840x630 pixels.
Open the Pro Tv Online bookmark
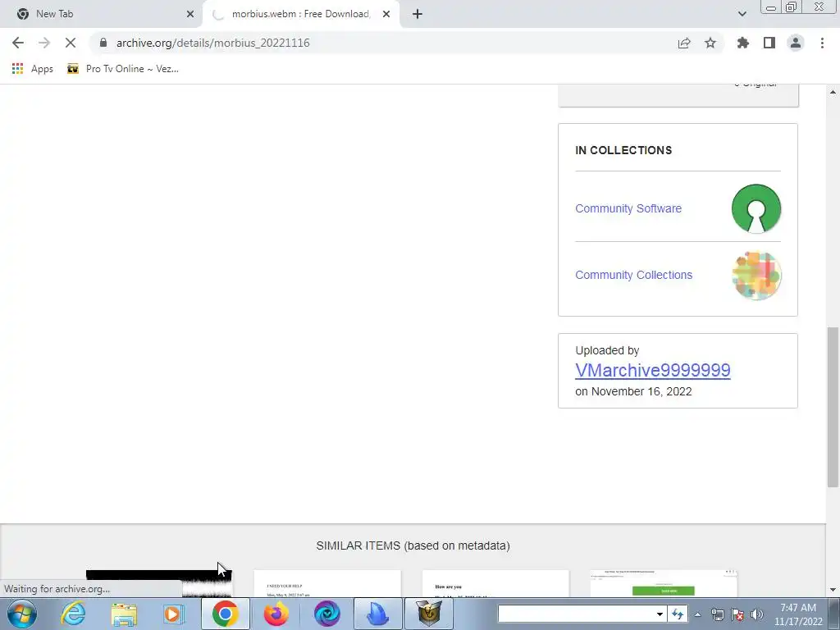(x=123, y=69)
